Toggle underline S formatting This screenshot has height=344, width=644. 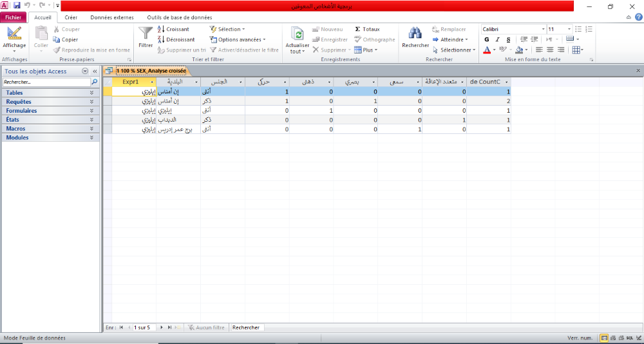[x=509, y=39]
